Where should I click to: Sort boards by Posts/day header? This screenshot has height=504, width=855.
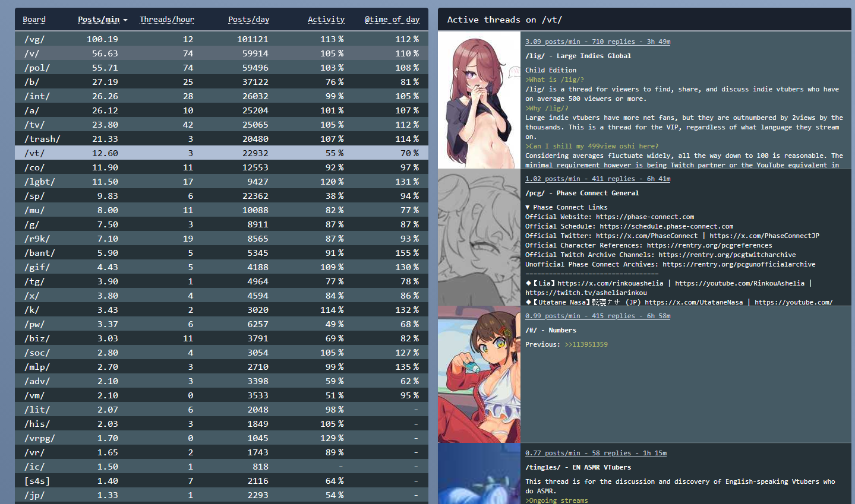tap(249, 20)
